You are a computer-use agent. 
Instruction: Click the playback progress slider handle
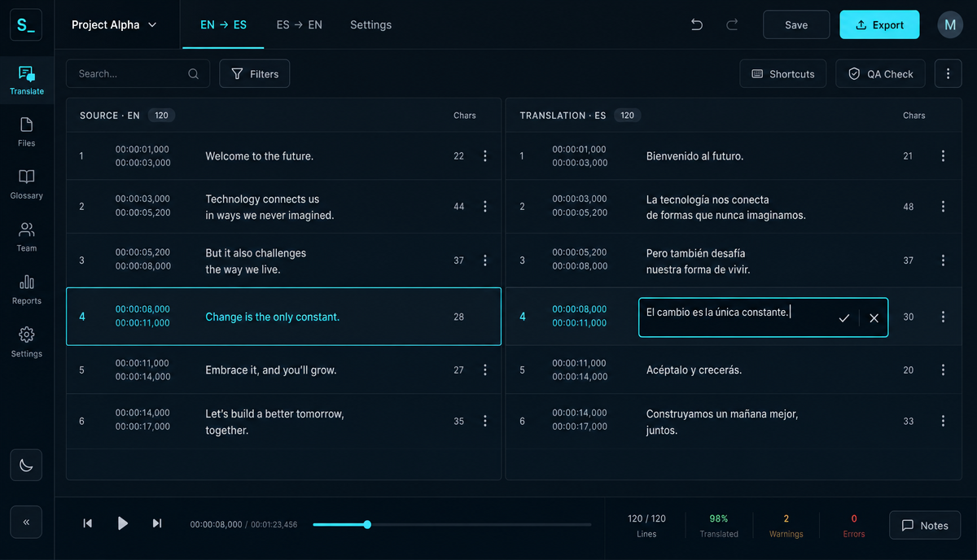click(x=367, y=524)
